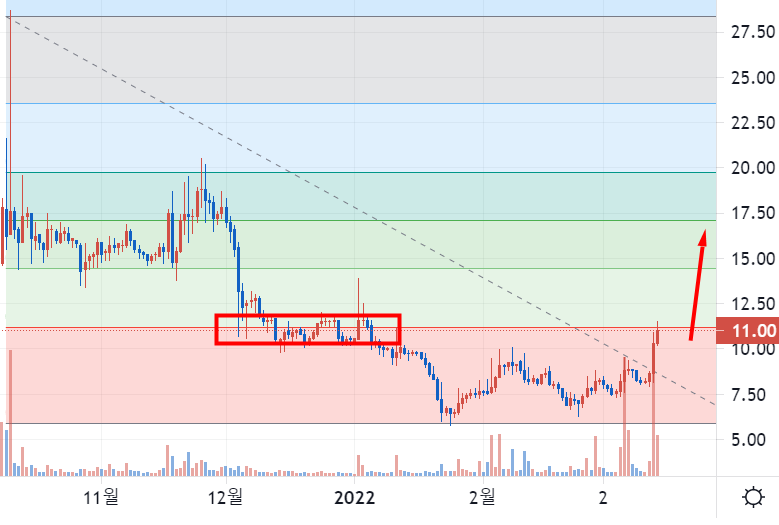Select the 11.00 current price label
Image resolution: width=779 pixels, height=525 pixels.
pyautogui.click(x=747, y=330)
